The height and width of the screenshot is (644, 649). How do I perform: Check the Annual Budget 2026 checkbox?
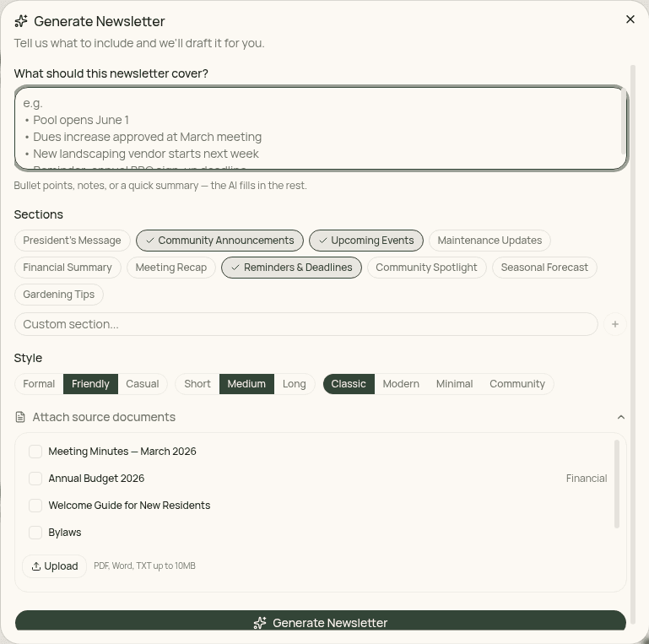coord(35,479)
